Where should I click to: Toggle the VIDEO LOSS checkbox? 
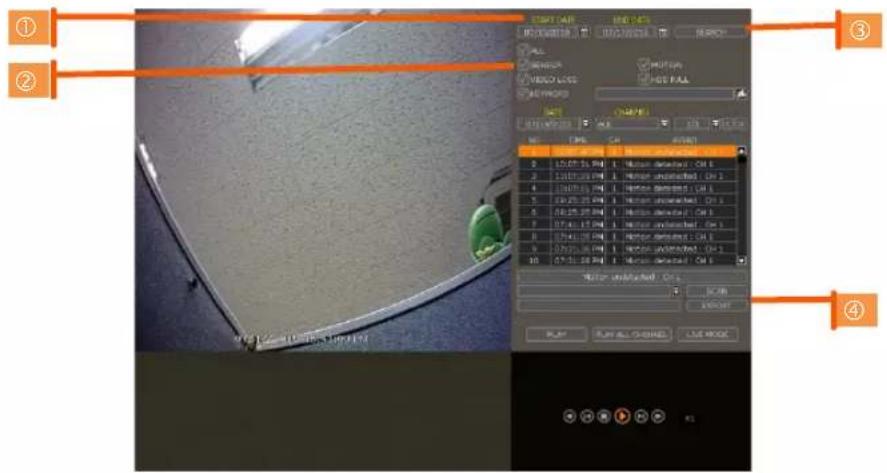[x=523, y=79]
